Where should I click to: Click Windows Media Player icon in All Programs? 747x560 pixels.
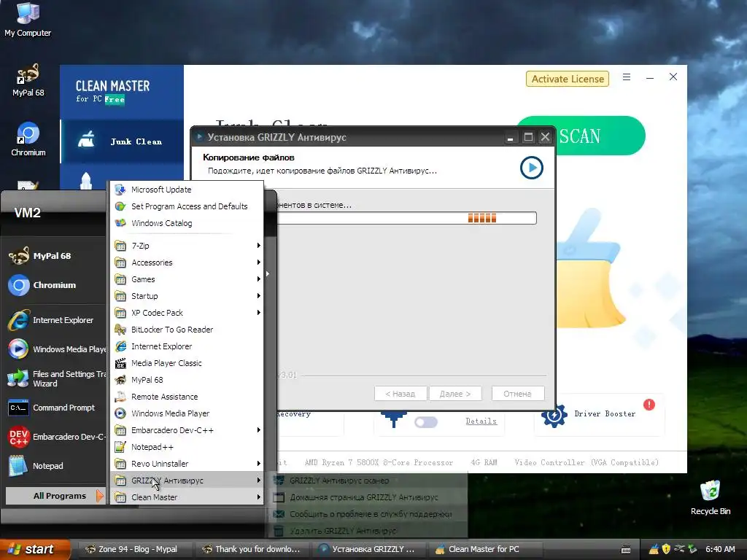pos(120,413)
